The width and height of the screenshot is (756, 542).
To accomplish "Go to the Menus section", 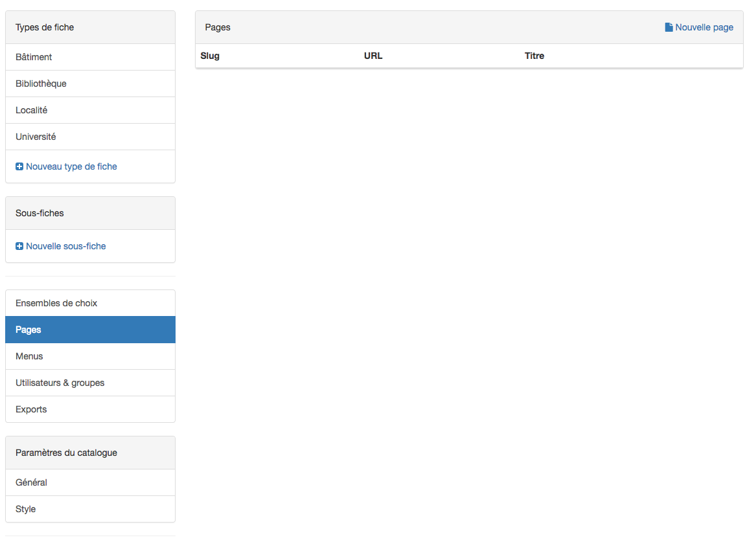I will 29,356.
